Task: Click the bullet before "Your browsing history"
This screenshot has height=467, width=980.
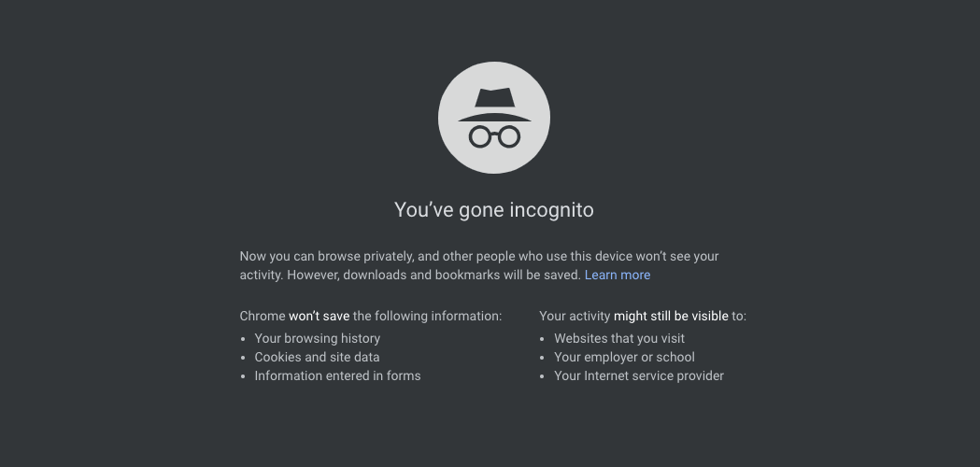Action: tap(243, 340)
